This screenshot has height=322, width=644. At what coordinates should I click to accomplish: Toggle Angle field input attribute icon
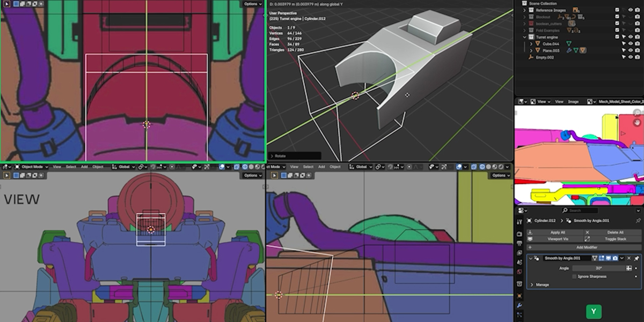(x=629, y=268)
